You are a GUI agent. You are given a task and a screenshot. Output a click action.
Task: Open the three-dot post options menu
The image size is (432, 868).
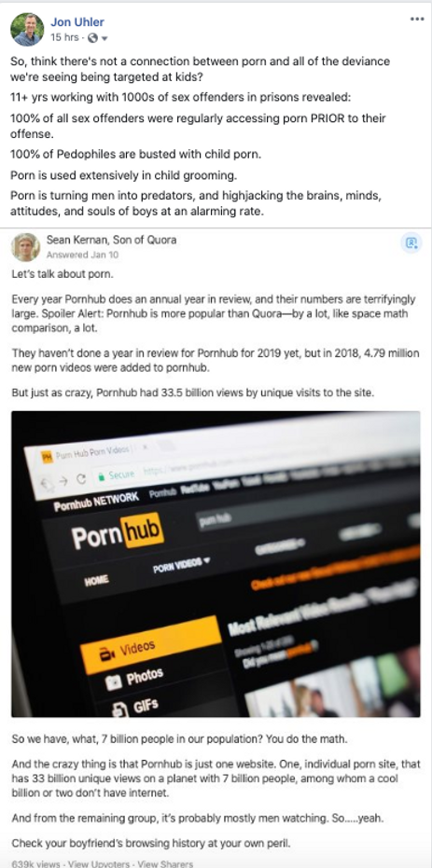416,20
